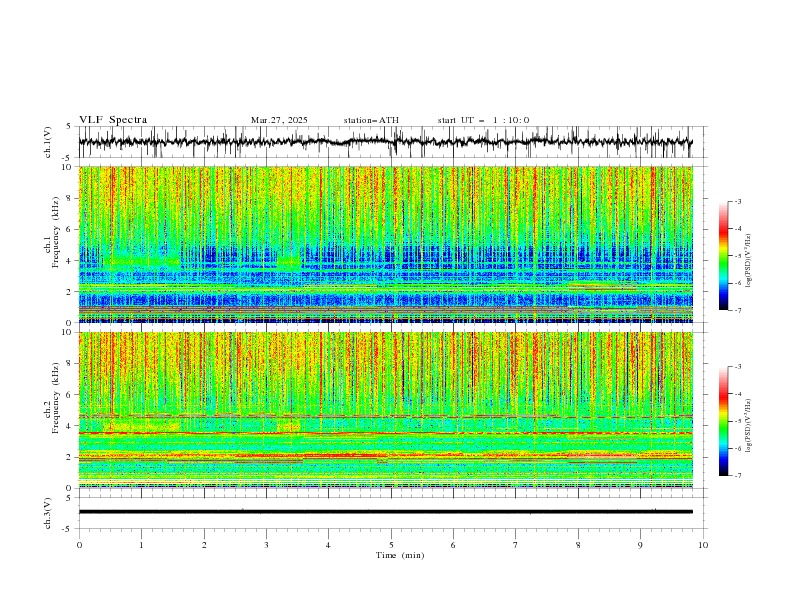Click time axis tick label "7"

pyautogui.click(x=516, y=545)
